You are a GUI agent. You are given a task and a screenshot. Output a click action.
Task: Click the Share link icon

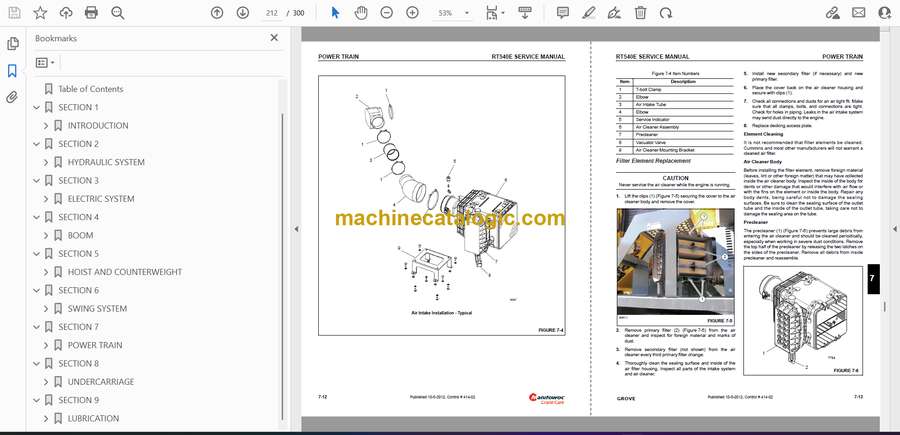832,13
